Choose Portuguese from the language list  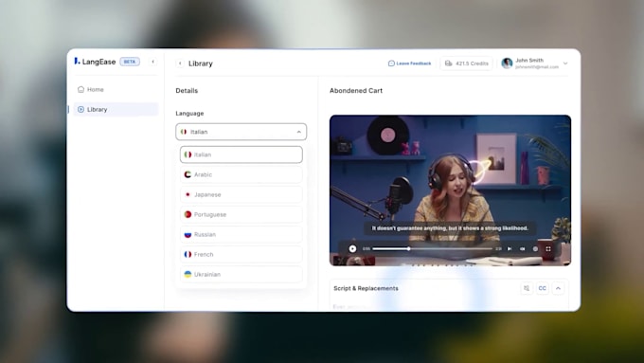click(241, 214)
